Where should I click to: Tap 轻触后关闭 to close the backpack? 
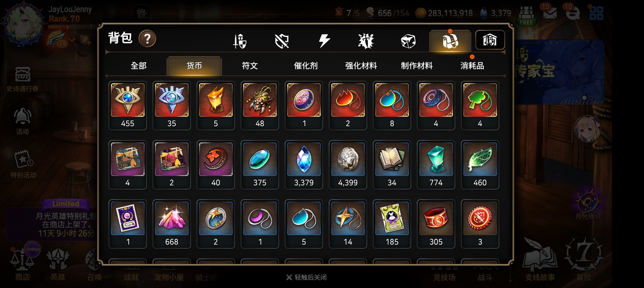coord(307,277)
